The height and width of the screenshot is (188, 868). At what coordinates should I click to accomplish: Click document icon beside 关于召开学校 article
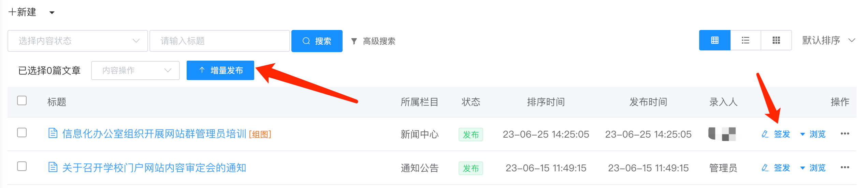(53, 167)
